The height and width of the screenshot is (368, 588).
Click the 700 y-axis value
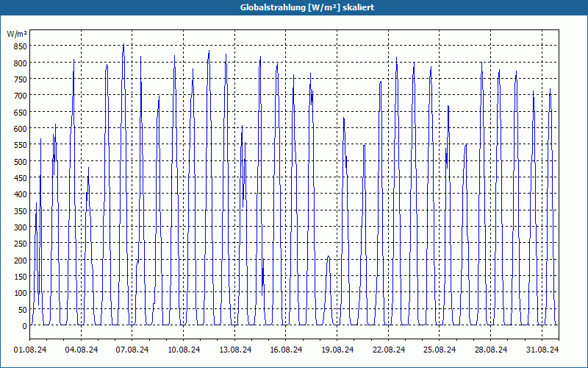pyautogui.click(x=21, y=96)
